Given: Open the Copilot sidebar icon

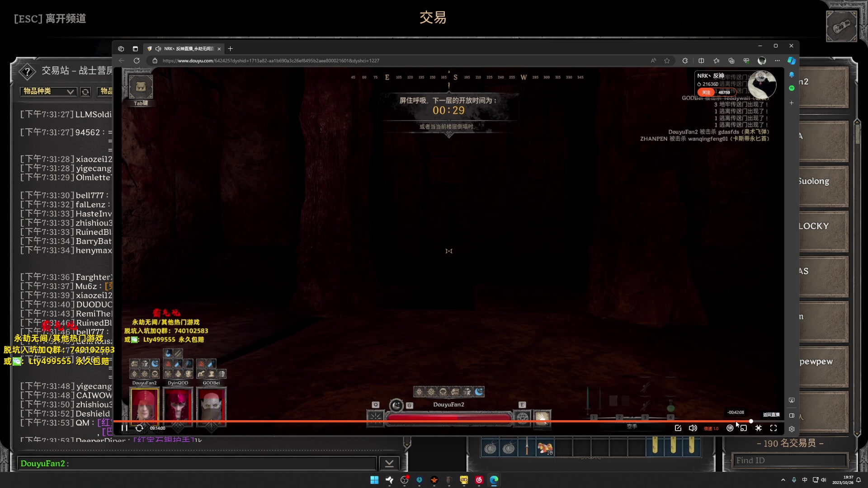Looking at the screenshot, I should (x=792, y=61).
